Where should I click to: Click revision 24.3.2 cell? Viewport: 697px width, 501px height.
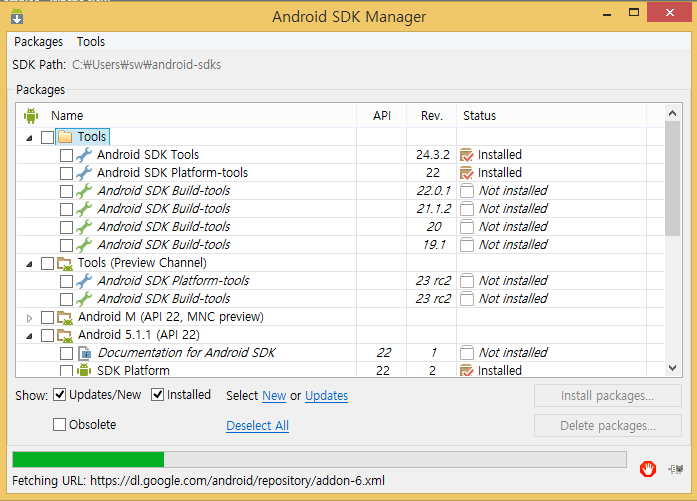(433, 155)
